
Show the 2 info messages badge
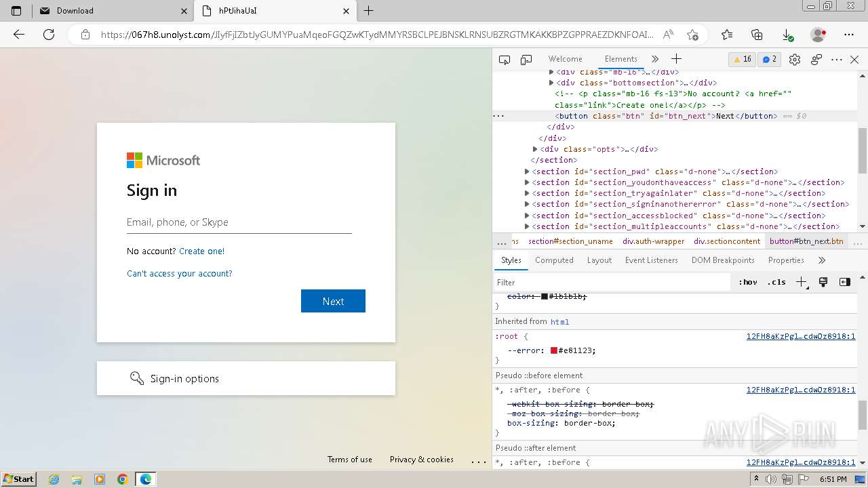click(x=770, y=60)
